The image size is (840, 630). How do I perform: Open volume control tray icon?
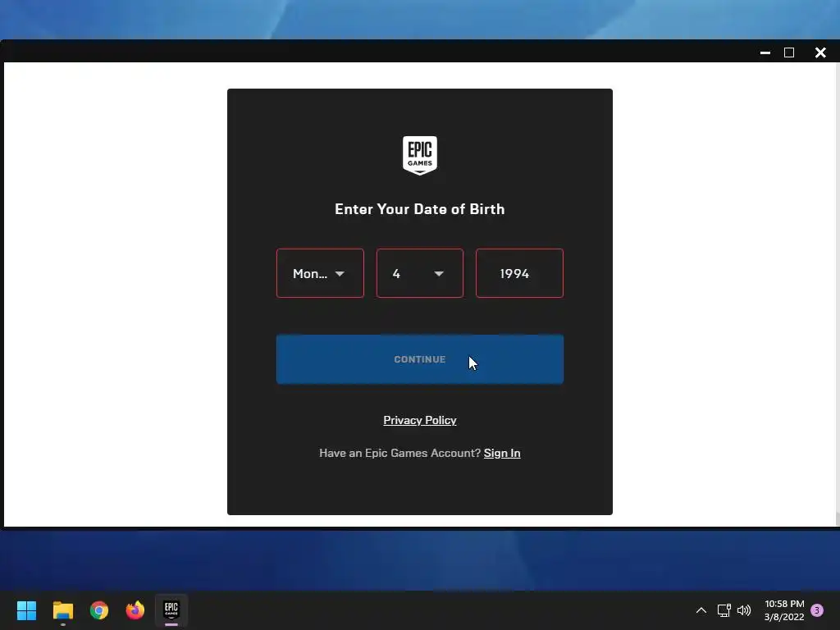coord(744,610)
